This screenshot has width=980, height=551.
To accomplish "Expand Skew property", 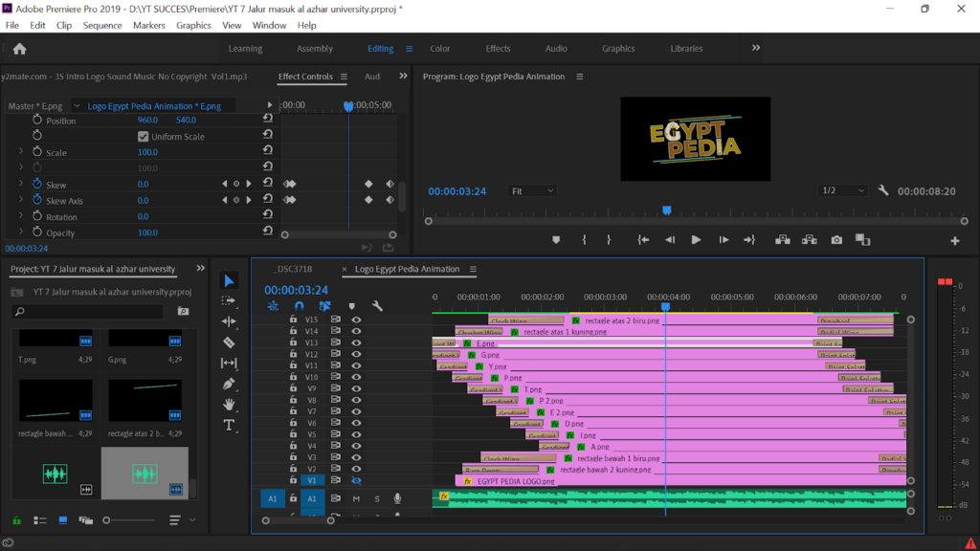I will (x=21, y=184).
